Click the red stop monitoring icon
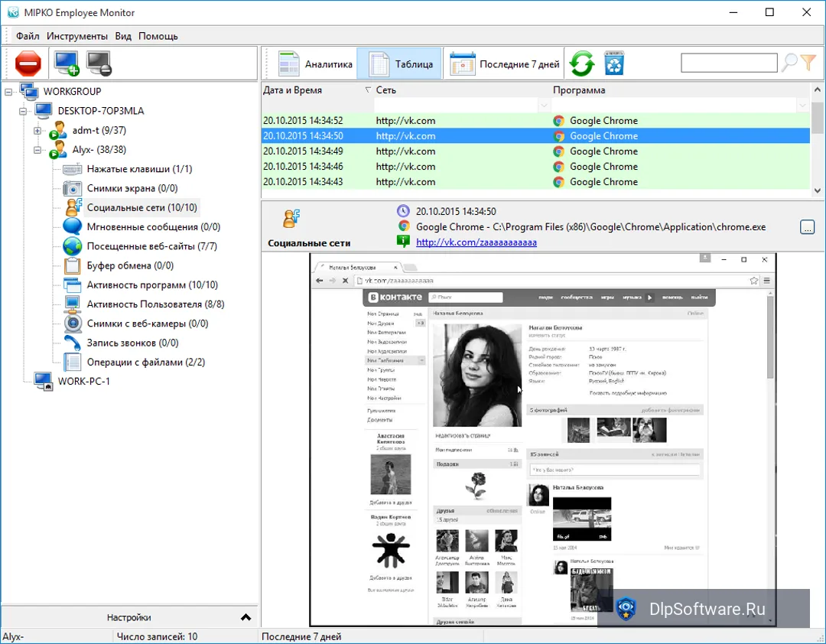This screenshot has height=644, width=826. tap(28, 63)
